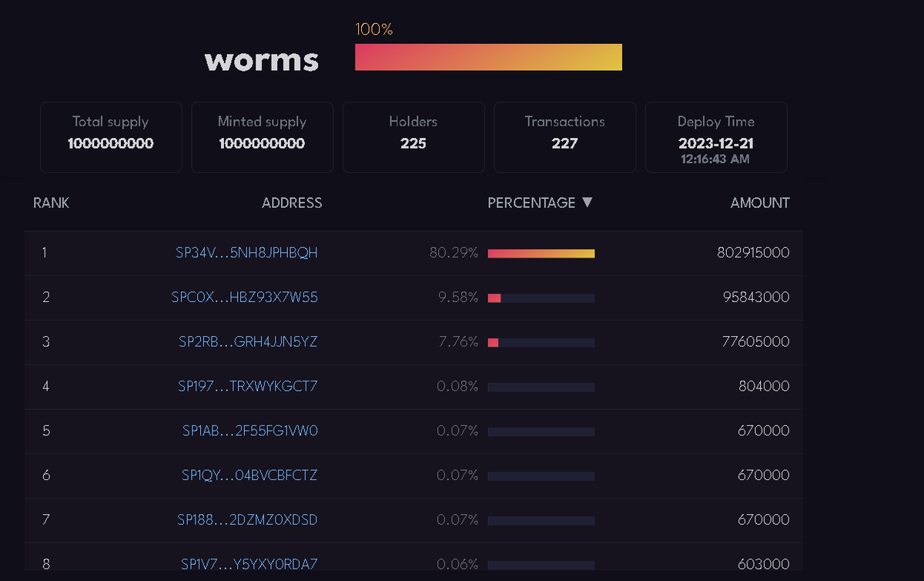Screen dimensions: 924x581
Task: Click the descending sort arrow beside PERCENTAGE
Action: point(587,203)
